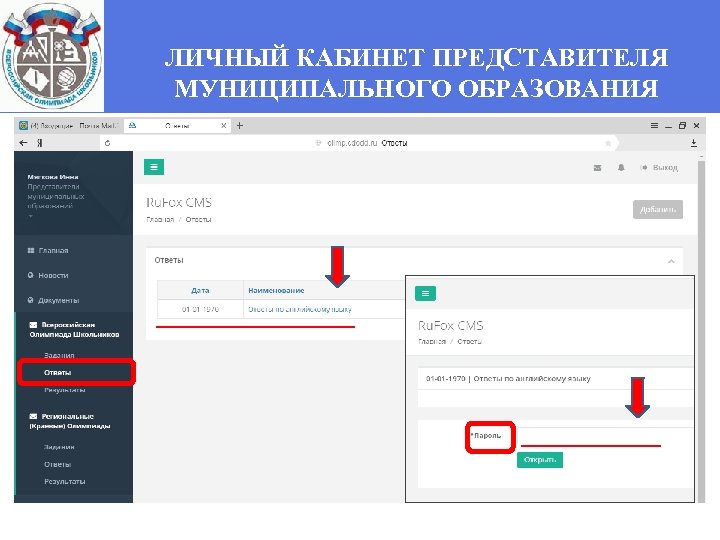Sort table by Наименование column header
Image resolution: width=720 pixels, height=540 pixels.
point(276,290)
